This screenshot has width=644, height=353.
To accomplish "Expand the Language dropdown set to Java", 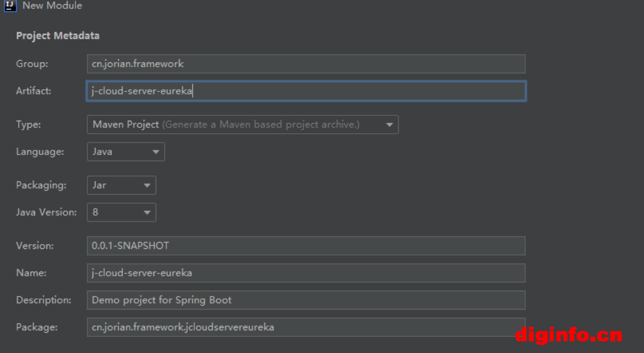I will [x=125, y=152].
